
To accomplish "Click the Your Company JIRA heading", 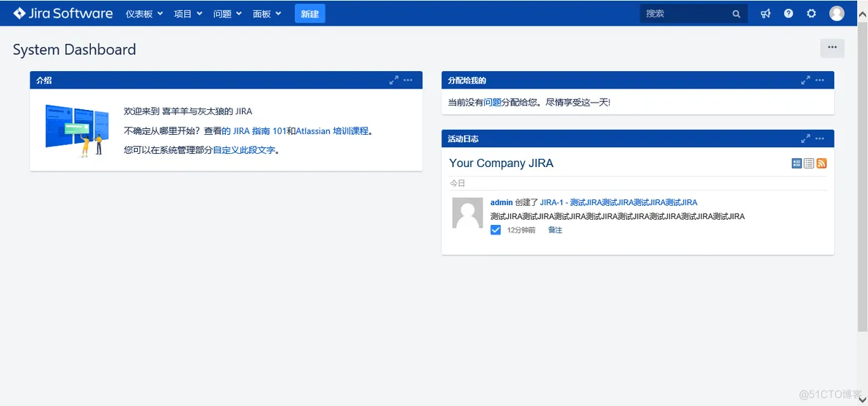I will point(501,163).
